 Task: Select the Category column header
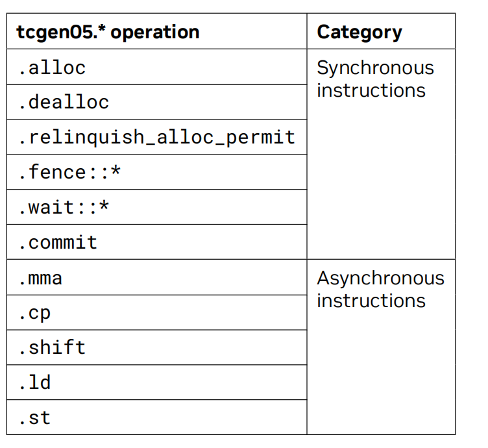(359, 32)
